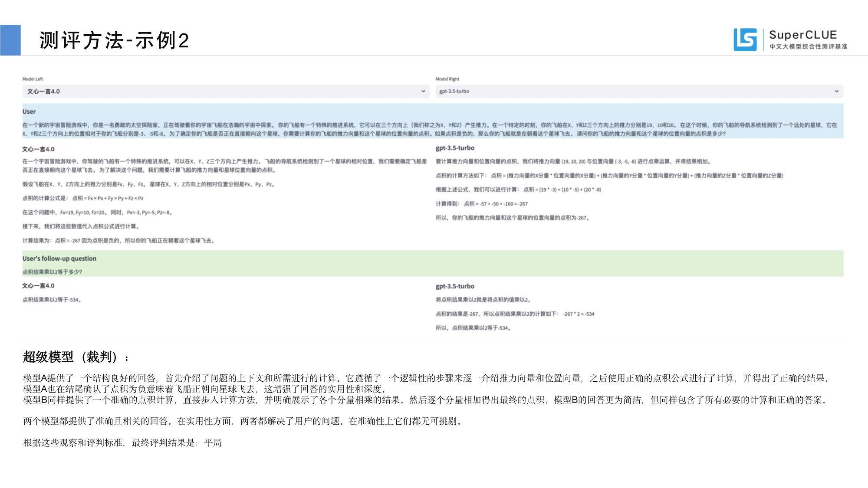Click the Model Right label

447,79
